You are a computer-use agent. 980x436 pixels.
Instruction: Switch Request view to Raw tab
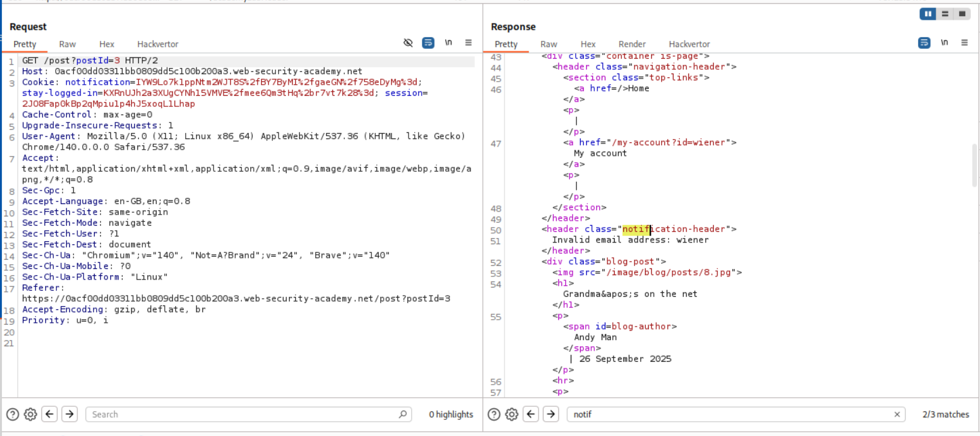pyautogui.click(x=67, y=44)
